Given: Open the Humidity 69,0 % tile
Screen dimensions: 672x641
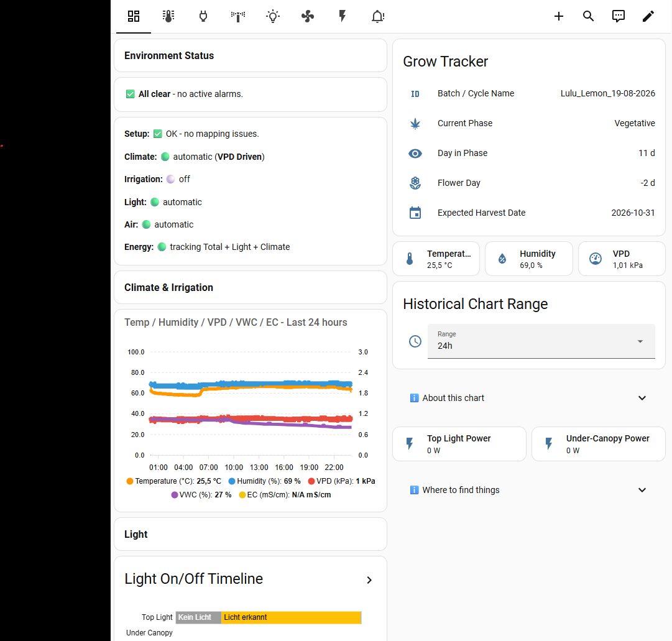Looking at the screenshot, I should click(x=529, y=259).
